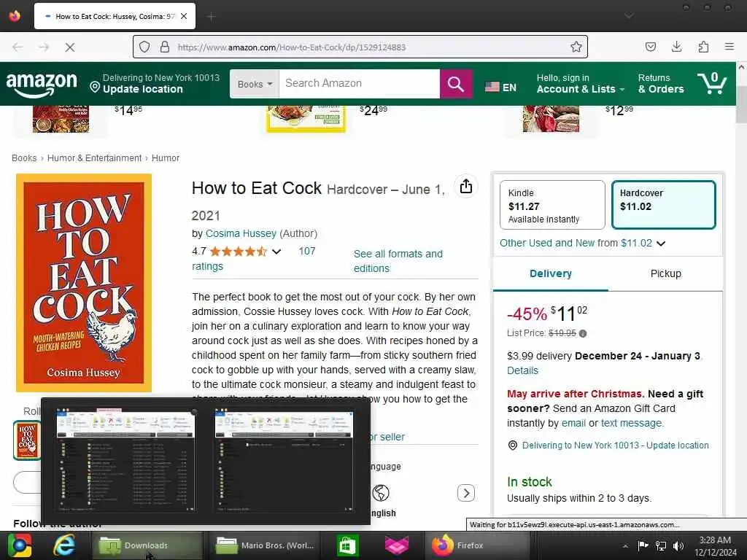
Task: Open Cosima Hussey author link
Action: [x=241, y=233]
